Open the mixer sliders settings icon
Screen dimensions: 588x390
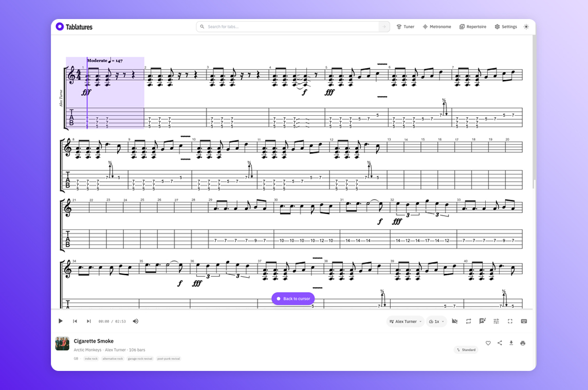[x=496, y=321]
